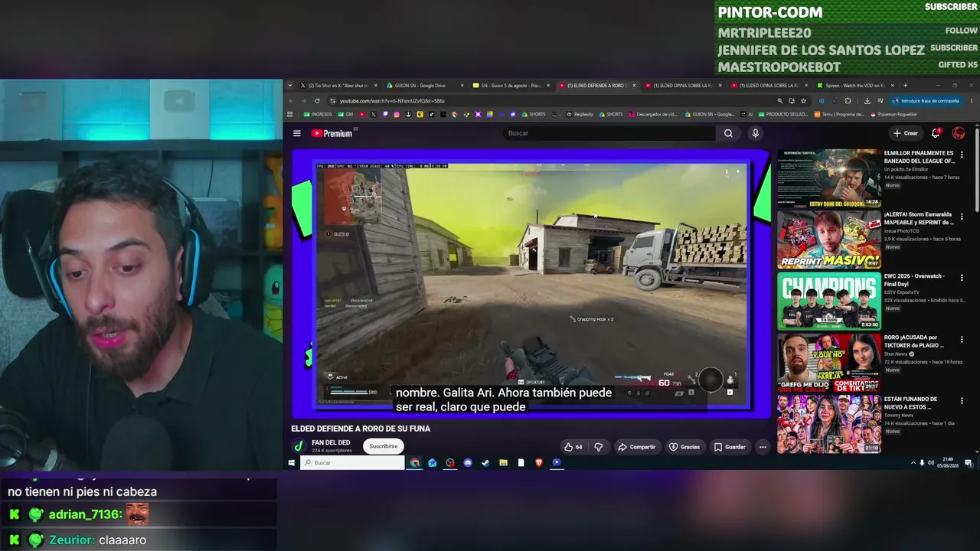Reload the browser page
The image size is (980, 551).
click(317, 101)
